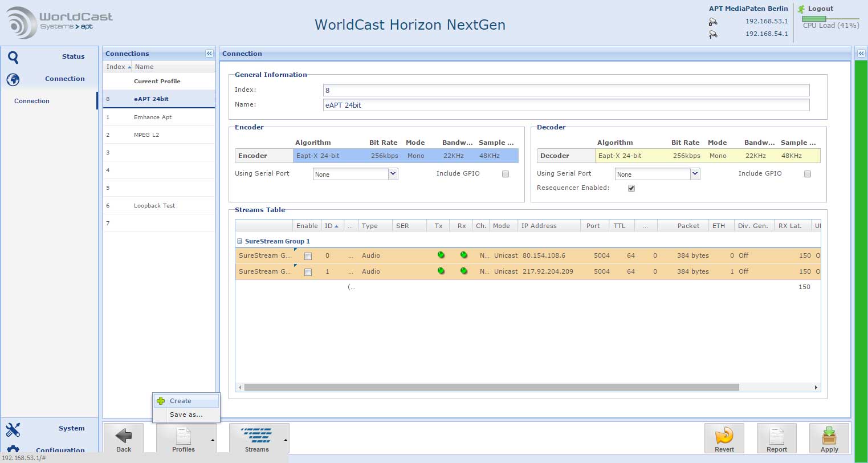The height and width of the screenshot is (463, 868).
Task: Click network icon beside 192.168.53.1
Action: click(x=713, y=22)
